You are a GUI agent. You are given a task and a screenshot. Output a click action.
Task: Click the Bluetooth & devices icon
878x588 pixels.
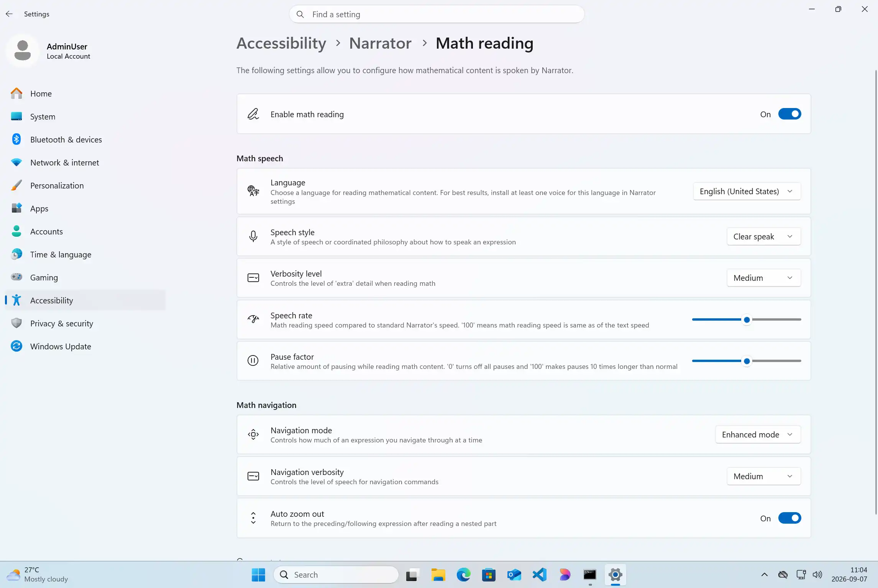(16, 139)
